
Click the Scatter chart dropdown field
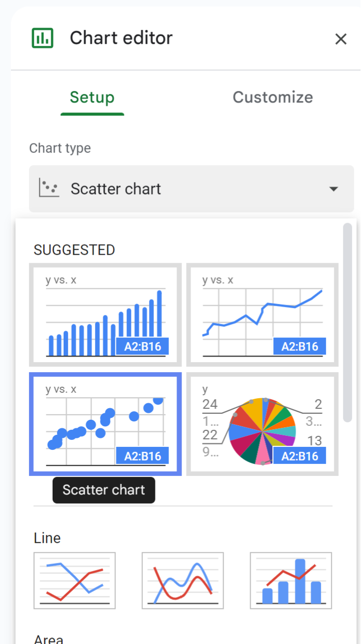point(192,189)
